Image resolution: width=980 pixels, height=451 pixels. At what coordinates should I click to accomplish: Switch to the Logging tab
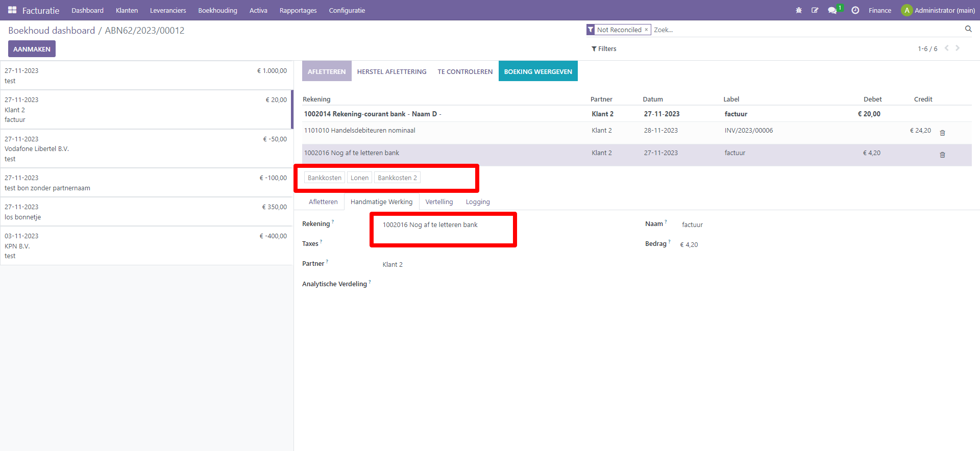click(478, 202)
